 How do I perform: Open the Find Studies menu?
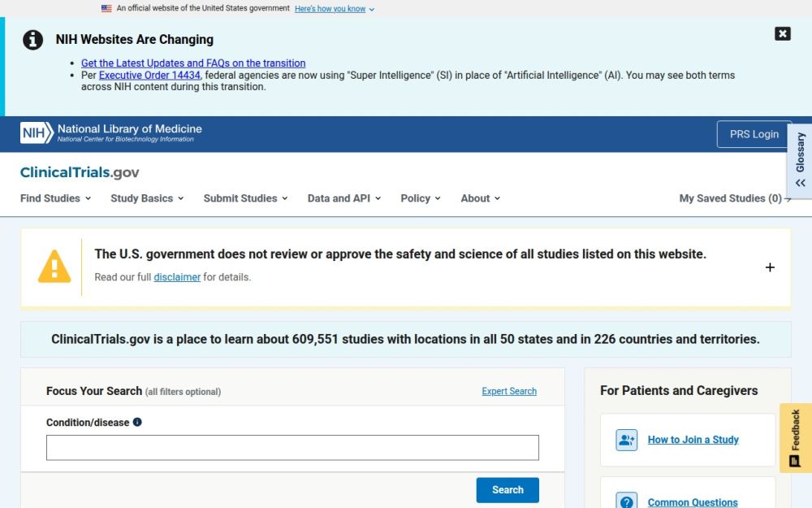click(55, 198)
